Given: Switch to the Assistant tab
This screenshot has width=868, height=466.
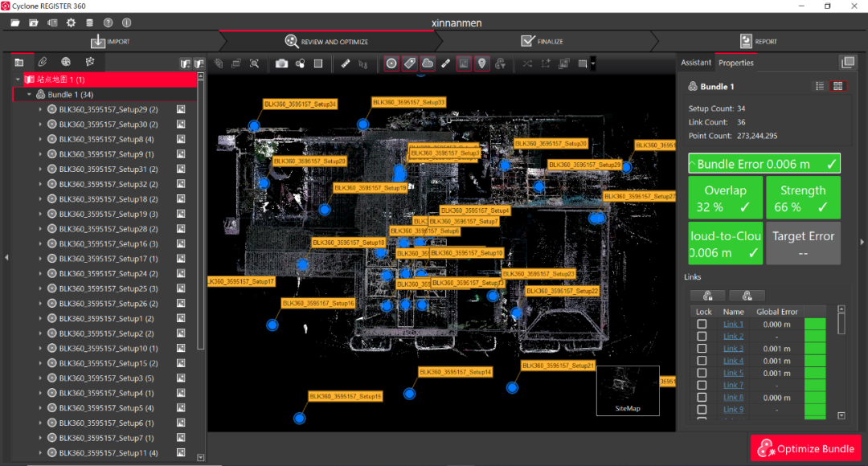Looking at the screenshot, I should click(x=696, y=63).
